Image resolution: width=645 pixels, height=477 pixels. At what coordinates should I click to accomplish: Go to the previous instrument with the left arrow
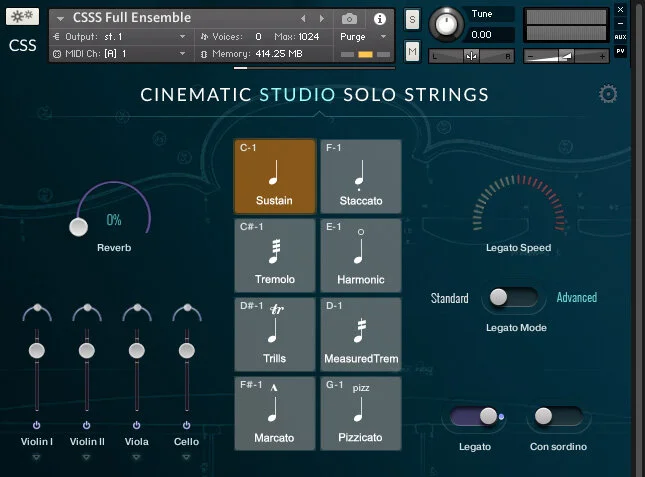[x=303, y=19]
